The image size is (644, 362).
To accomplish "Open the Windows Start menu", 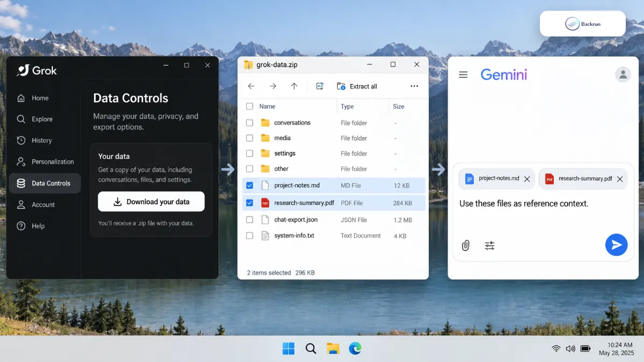I will click(289, 349).
